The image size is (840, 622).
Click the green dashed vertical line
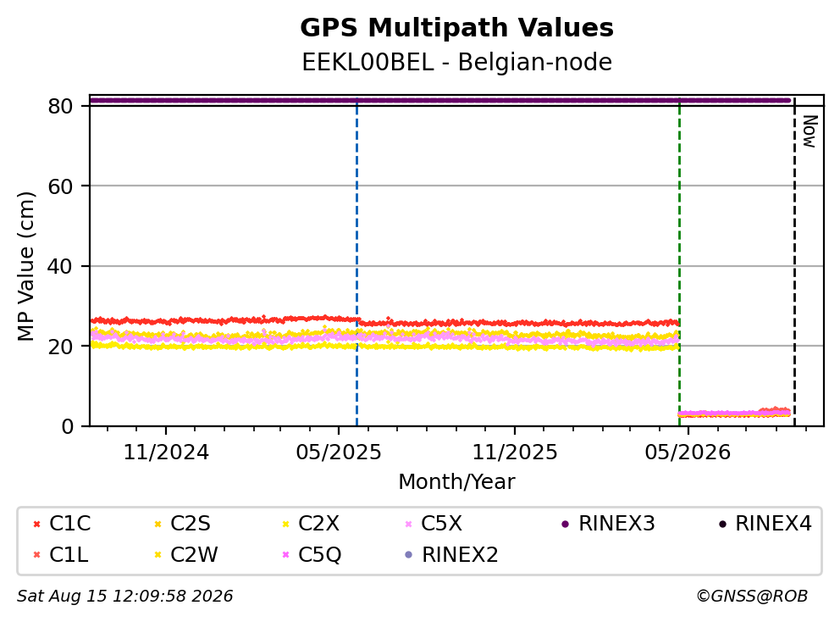(679, 263)
